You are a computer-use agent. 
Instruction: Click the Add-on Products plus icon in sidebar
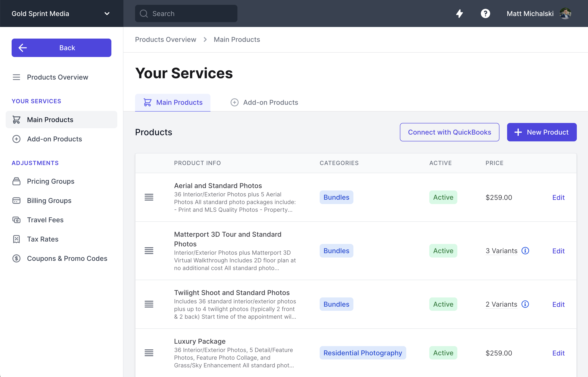16,139
